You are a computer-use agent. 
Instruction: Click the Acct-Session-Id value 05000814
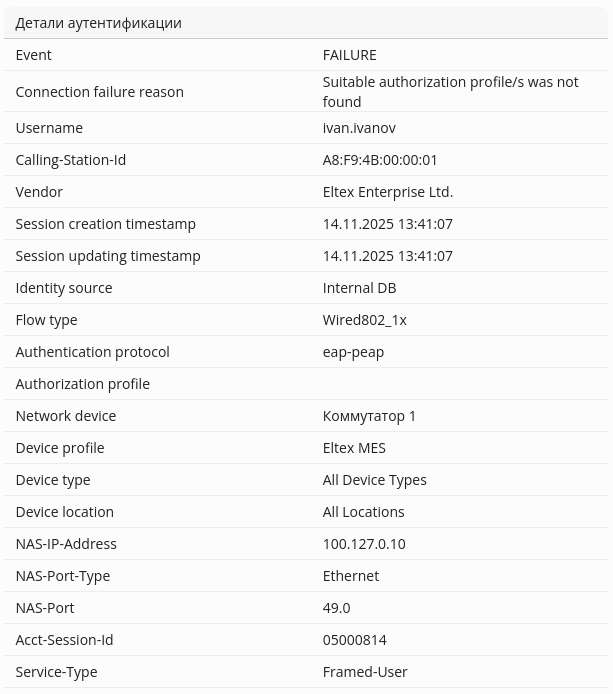click(354, 640)
